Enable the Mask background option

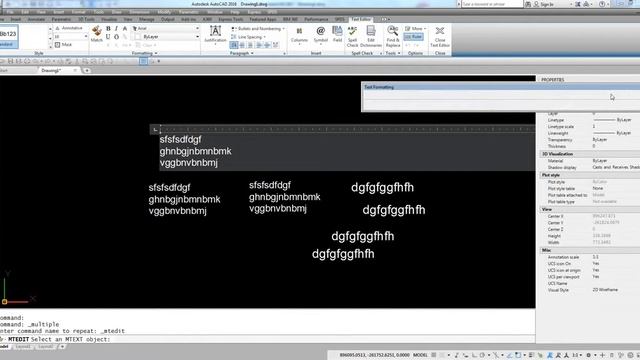click(x=63, y=44)
